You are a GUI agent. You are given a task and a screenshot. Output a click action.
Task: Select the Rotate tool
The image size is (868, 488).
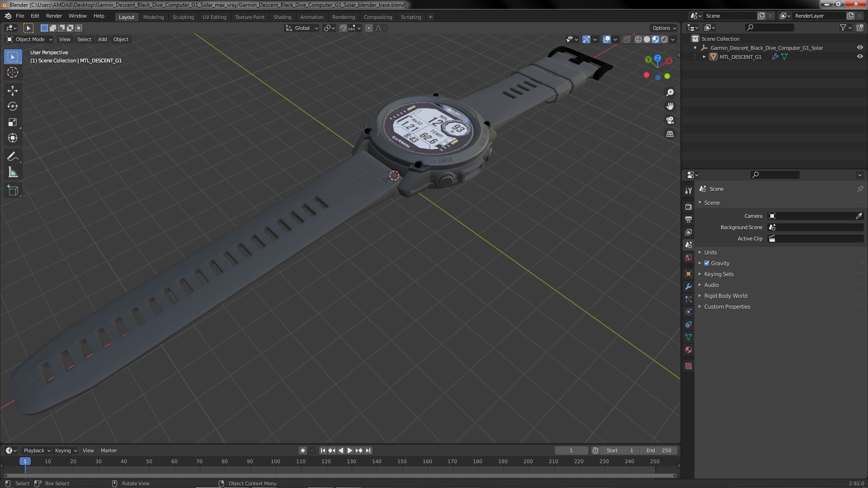pyautogui.click(x=13, y=107)
